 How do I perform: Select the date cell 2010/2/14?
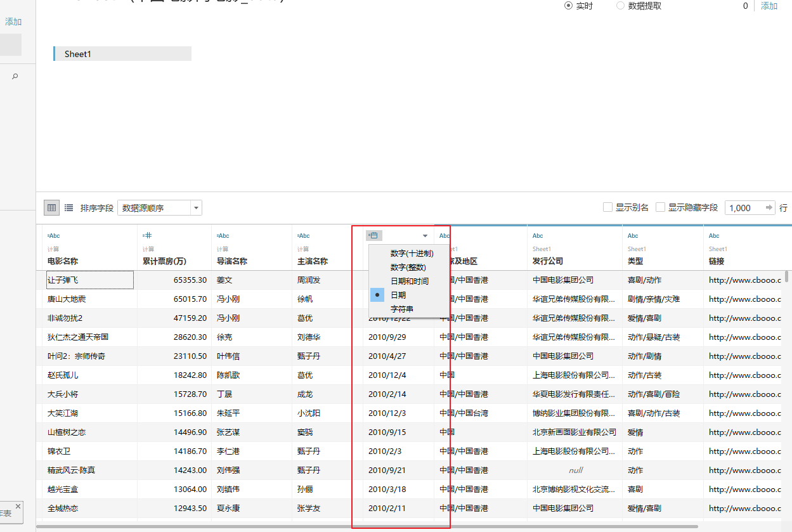[x=398, y=394]
